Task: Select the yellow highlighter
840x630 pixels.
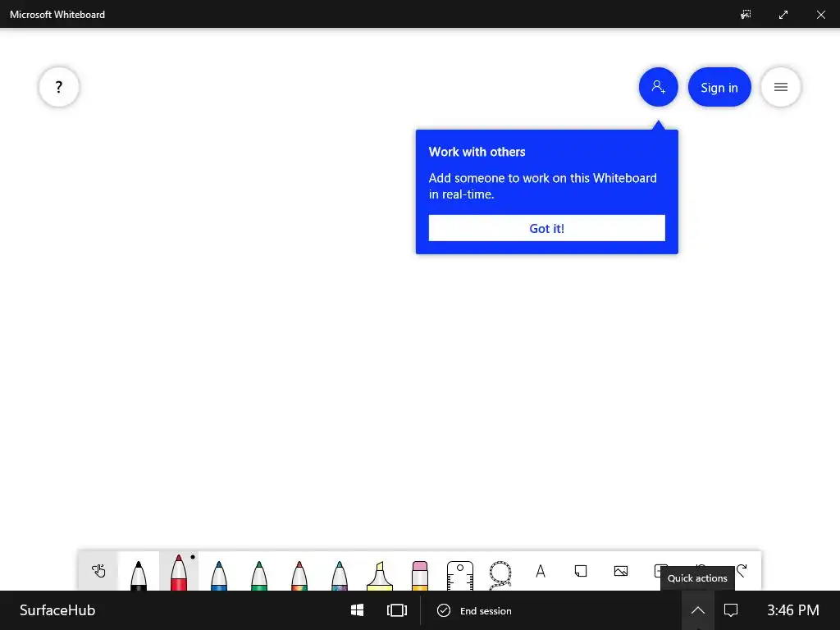Action: 379,575
